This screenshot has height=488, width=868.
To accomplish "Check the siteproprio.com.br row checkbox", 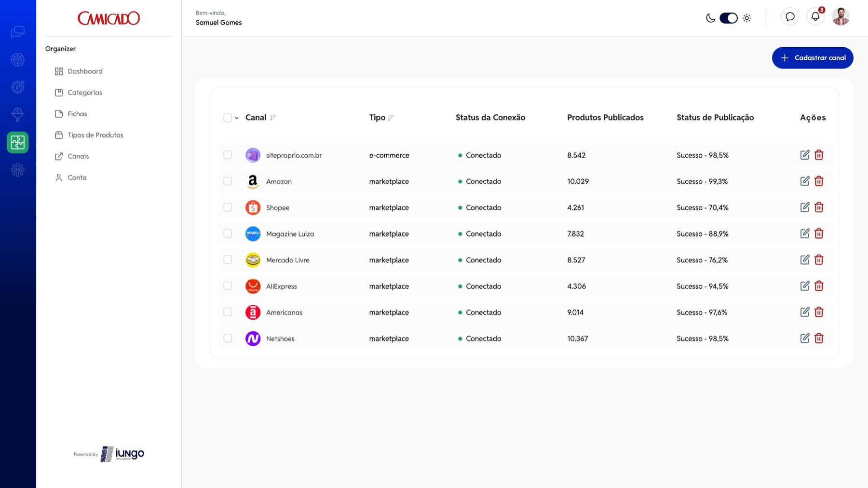I will [x=228, y=155].
